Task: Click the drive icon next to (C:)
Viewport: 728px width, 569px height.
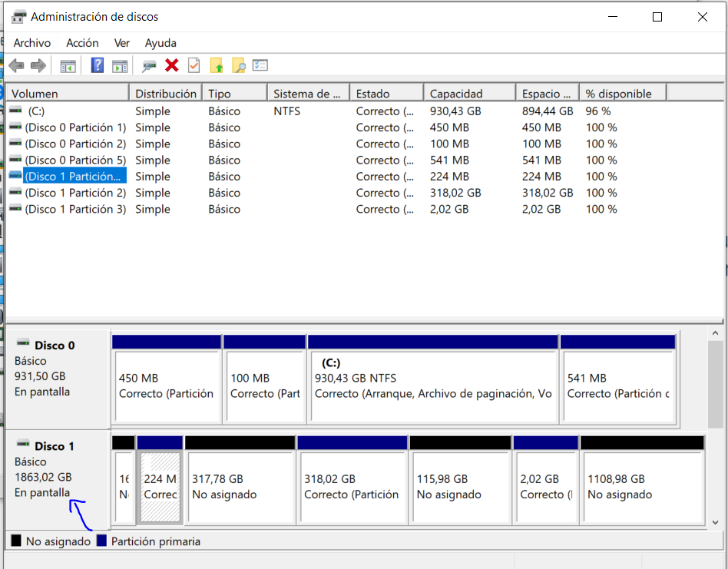Action: 15,111
